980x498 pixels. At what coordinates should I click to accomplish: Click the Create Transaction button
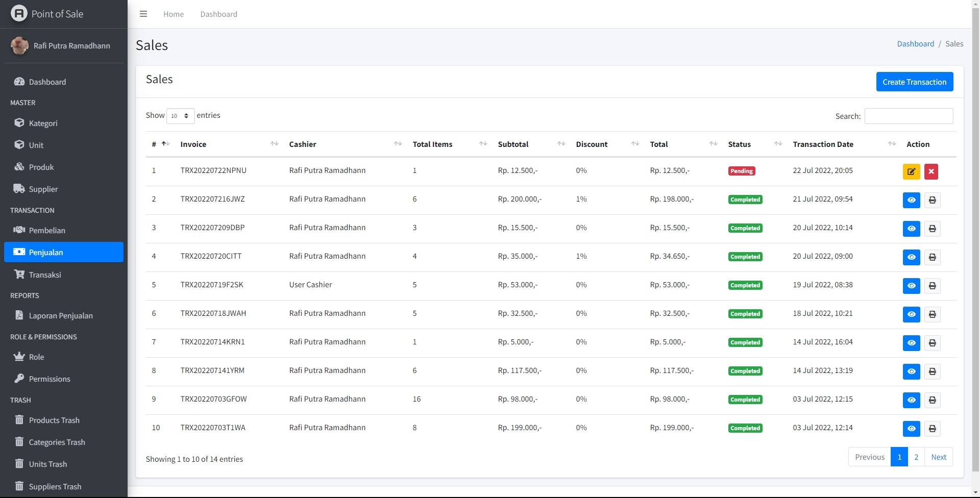click(914, 82)
